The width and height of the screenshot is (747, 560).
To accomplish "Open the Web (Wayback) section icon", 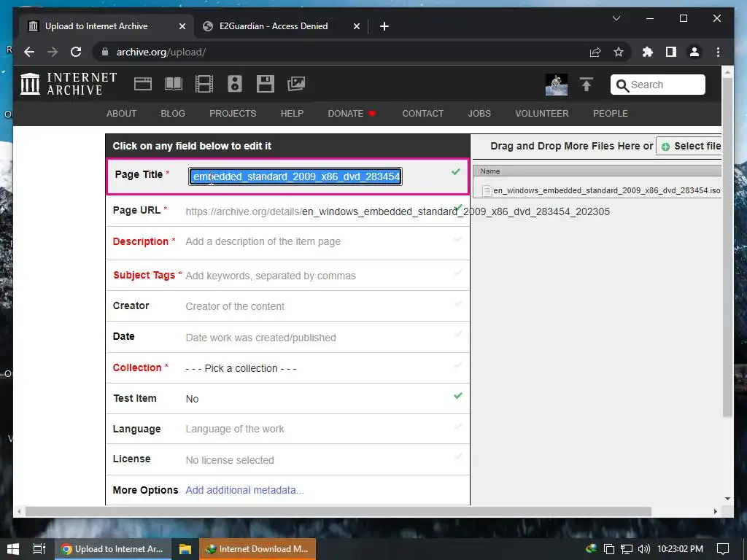I will [143, 84].
